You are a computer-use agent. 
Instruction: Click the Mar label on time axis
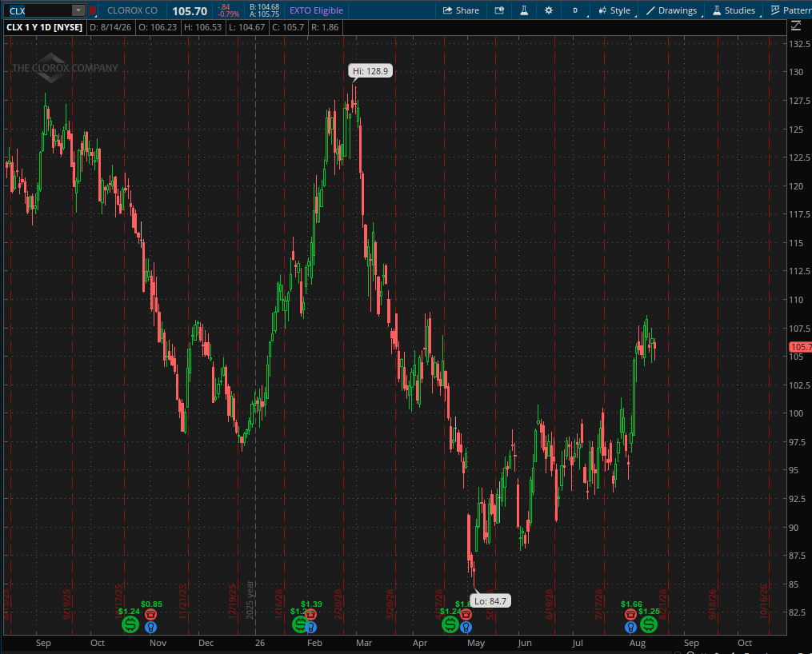[x=363, y=643]
